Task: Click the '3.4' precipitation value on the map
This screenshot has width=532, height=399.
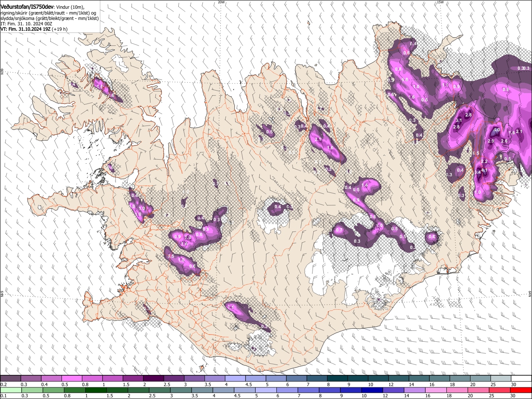Action: point(478,172)
